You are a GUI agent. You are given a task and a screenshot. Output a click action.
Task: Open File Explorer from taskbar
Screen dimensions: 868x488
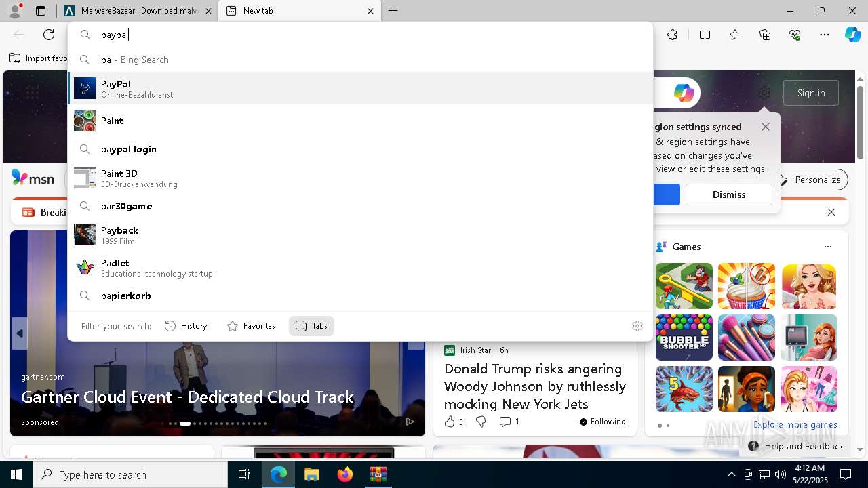311,474
